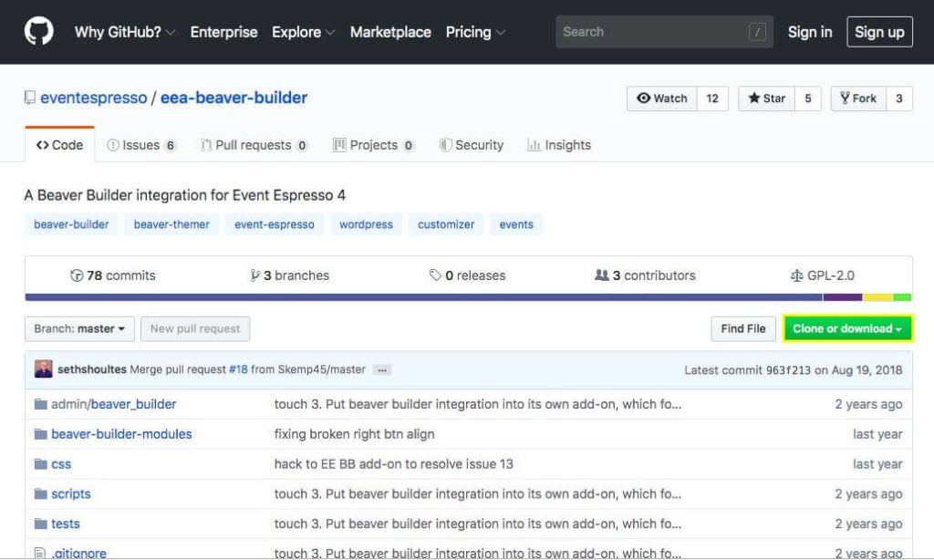Click the folder icon for css

pyautogui.click(x=40, y=464)
